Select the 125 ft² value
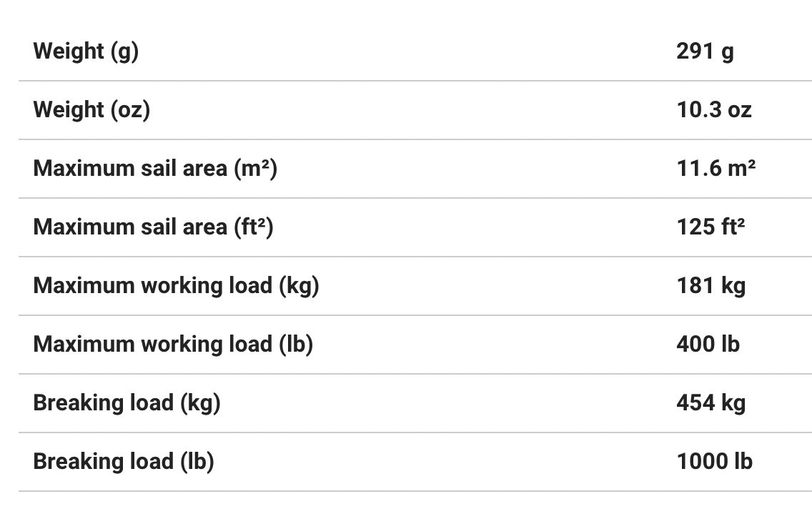 (x=710, y=227)
